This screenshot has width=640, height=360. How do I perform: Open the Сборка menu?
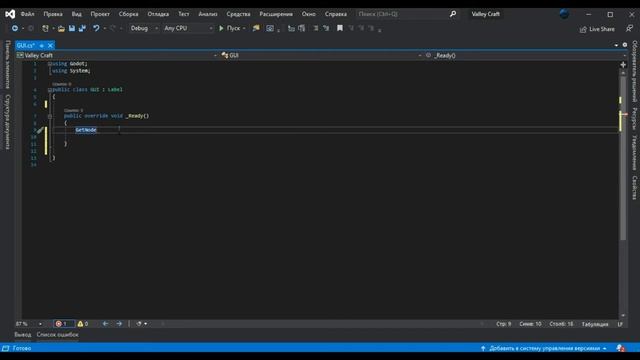click(x=129, y=14)
